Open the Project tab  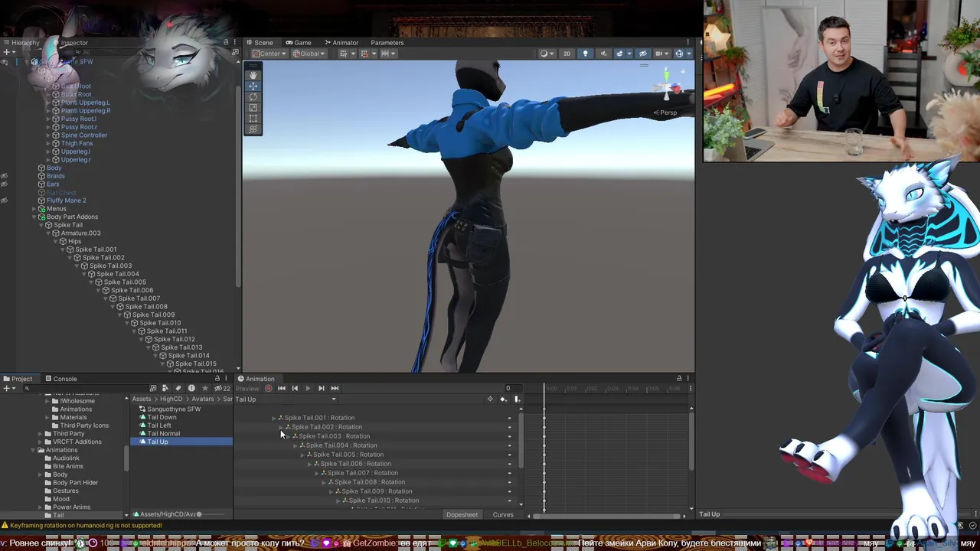pyautogui.click(x=18, y=379)
